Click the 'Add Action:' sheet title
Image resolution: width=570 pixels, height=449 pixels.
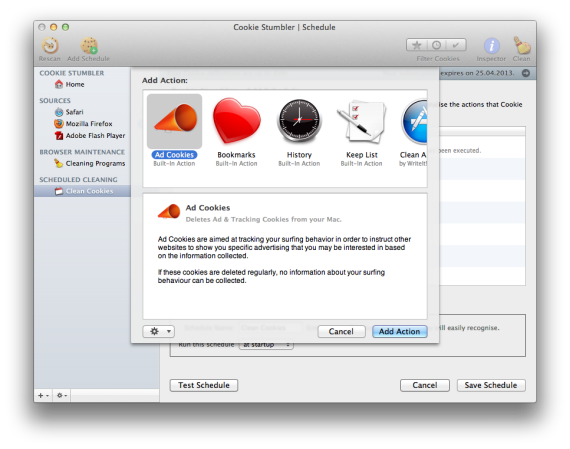(x=165, y=80)
